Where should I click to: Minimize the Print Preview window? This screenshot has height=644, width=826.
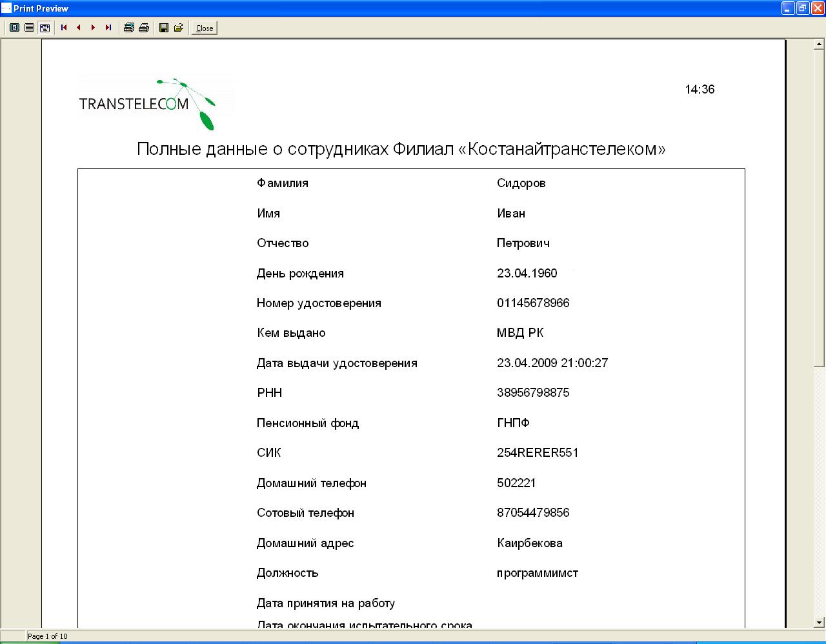pyautogui.click(x=787, y=8)
